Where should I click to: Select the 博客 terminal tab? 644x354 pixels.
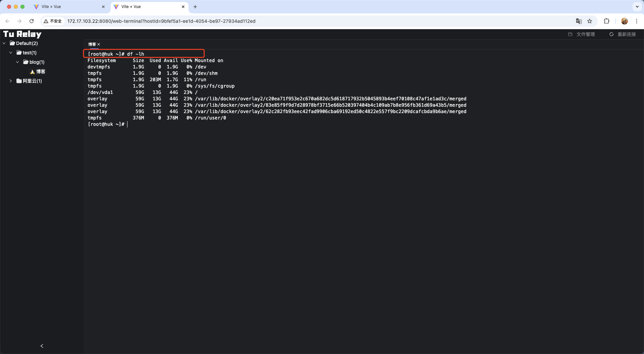(x=92, y=44)
